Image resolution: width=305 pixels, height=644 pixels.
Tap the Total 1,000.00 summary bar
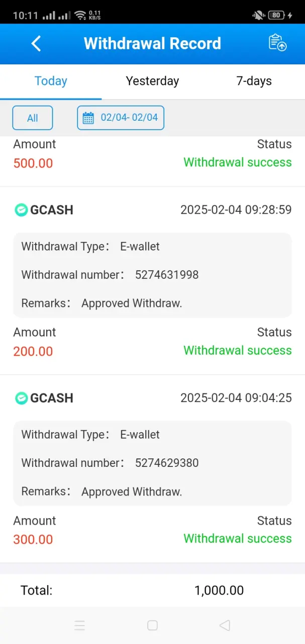[152, 590]
